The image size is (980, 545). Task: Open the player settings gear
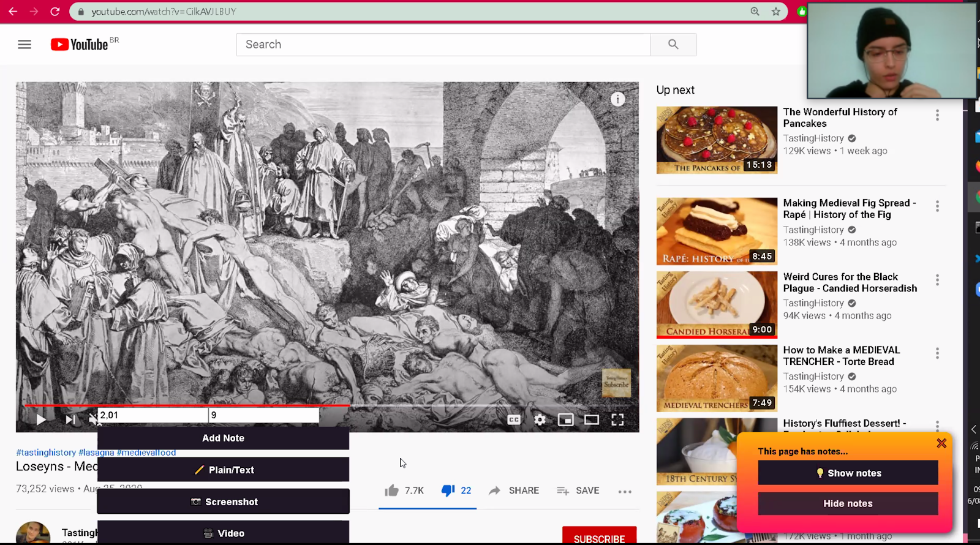pyautogui.click(x=540, y=419)
